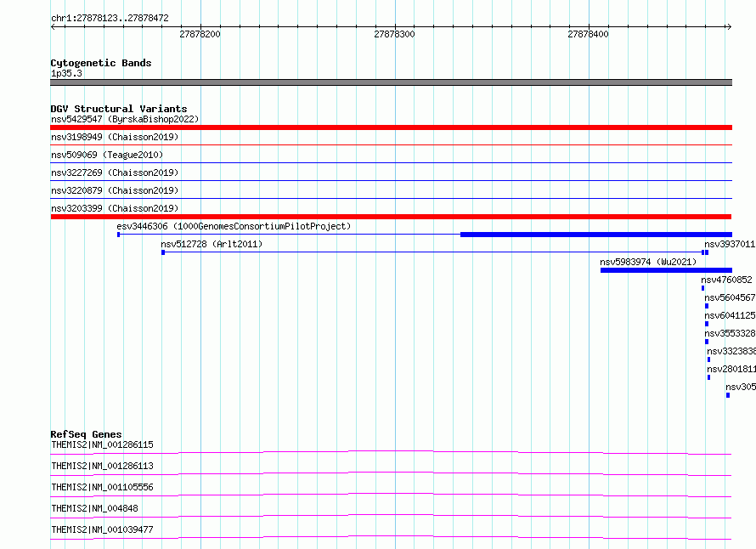The image size is (756, 549).
Task: Open THEMIS2|NM_001286115 transcript label
Action: pos(102,444)
